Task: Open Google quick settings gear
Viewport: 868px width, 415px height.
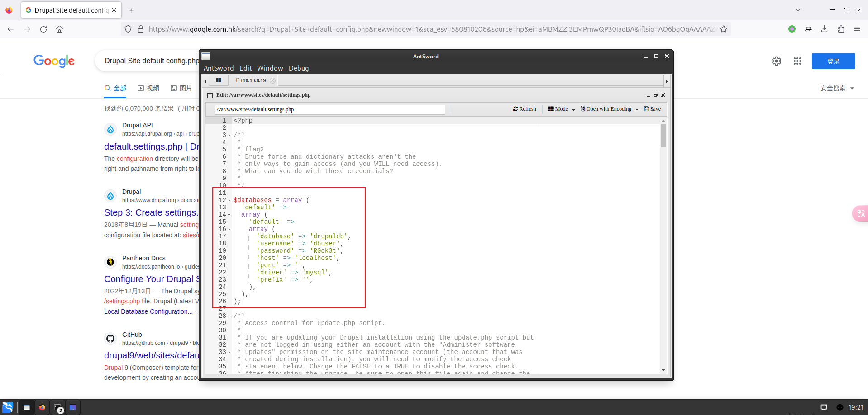Action: (777, 61)
